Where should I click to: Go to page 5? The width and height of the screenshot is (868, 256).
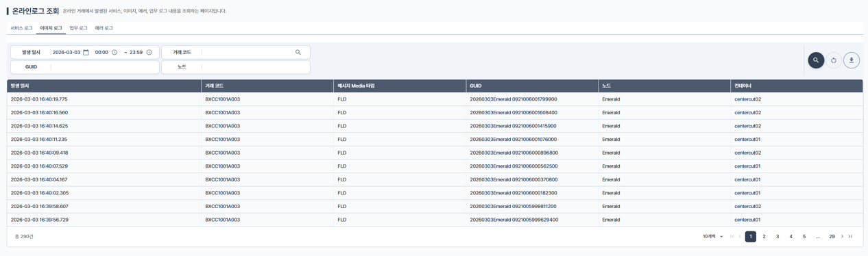click(x=804, y=237)
